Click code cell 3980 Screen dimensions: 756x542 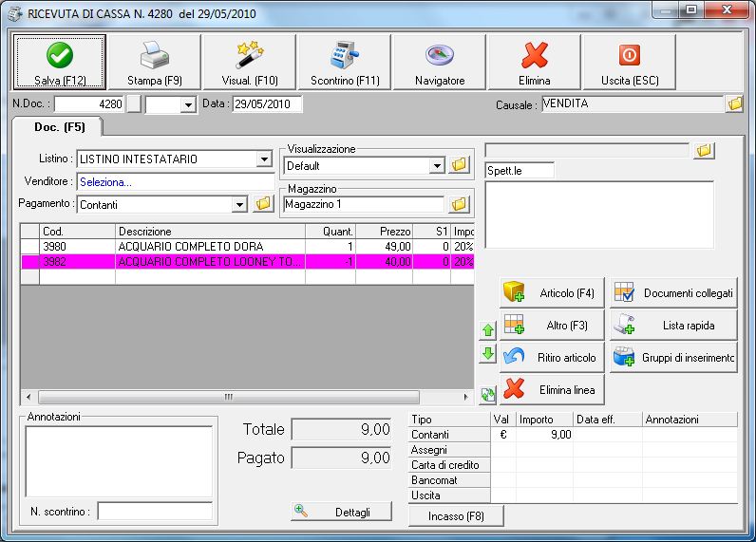pos(77,247)
